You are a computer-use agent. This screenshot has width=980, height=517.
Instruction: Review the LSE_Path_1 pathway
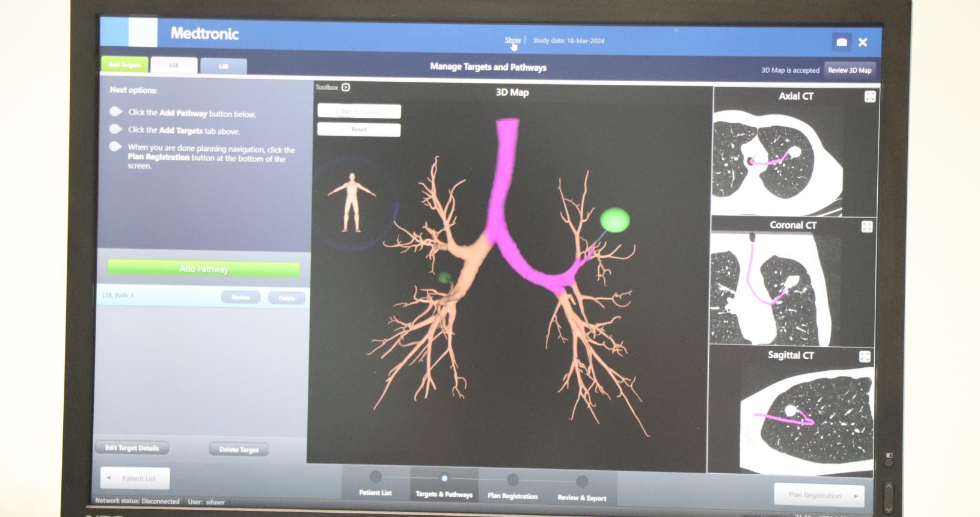(x=240, y=298)
